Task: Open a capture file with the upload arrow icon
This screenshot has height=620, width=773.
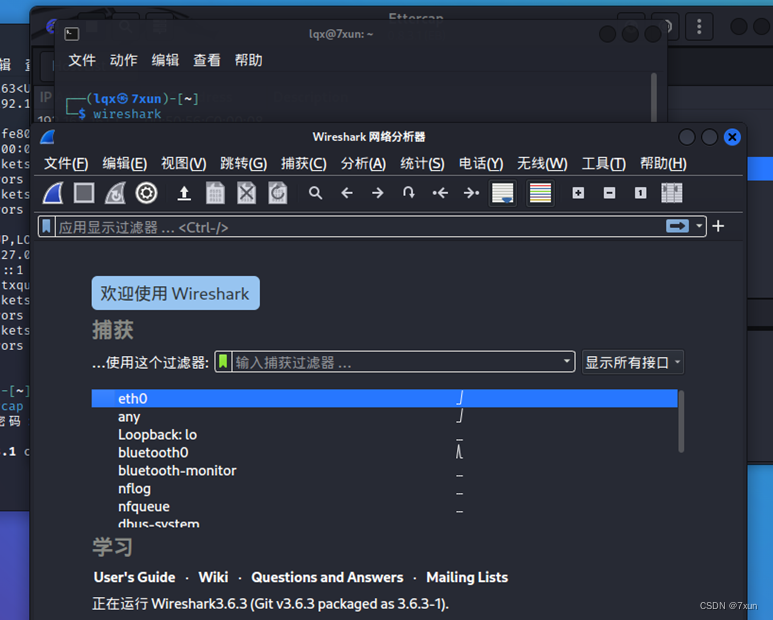Action: click(x=184, y=193)
